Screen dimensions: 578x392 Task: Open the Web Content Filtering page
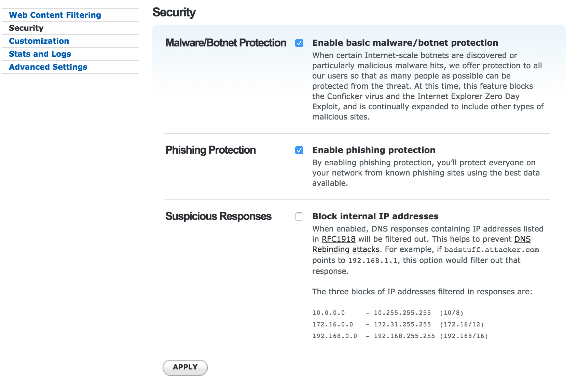point(55,15)
